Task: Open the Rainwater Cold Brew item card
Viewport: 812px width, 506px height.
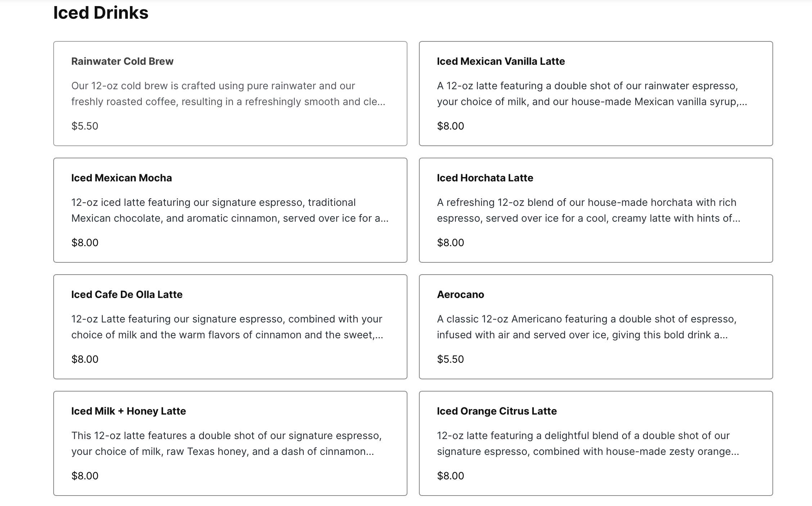Action: [230, 94]
